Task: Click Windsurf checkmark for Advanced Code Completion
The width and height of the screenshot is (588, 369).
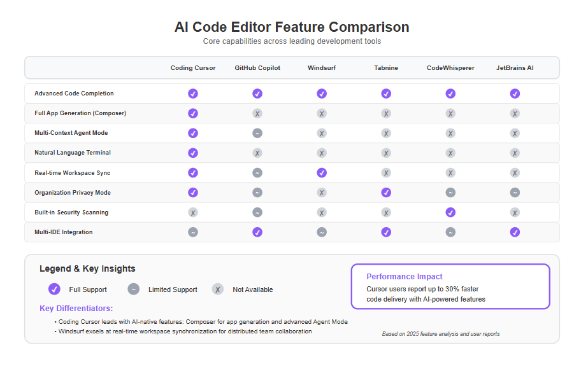Action: point(322,94)
